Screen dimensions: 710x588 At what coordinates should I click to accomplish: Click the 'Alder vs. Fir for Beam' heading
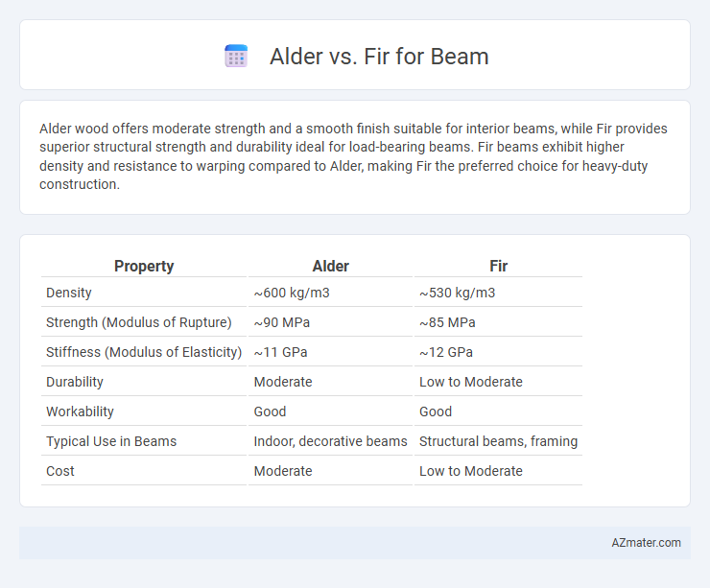pos(379,57)
